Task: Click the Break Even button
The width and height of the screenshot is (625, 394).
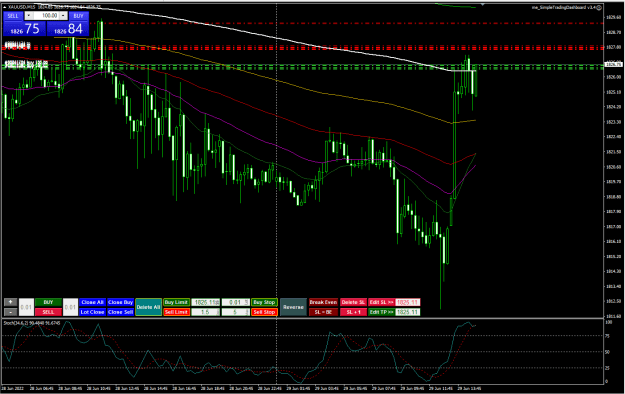Action: (x=323, y=302)
